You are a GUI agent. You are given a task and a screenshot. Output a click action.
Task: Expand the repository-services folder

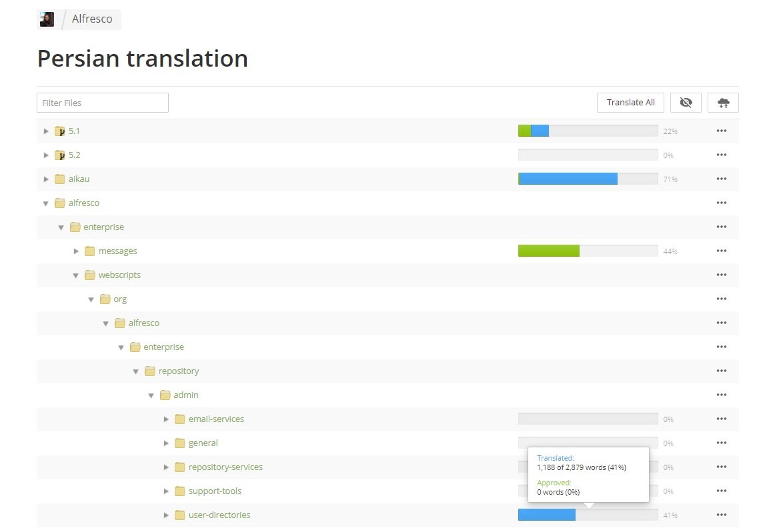[x=166, y=467]
